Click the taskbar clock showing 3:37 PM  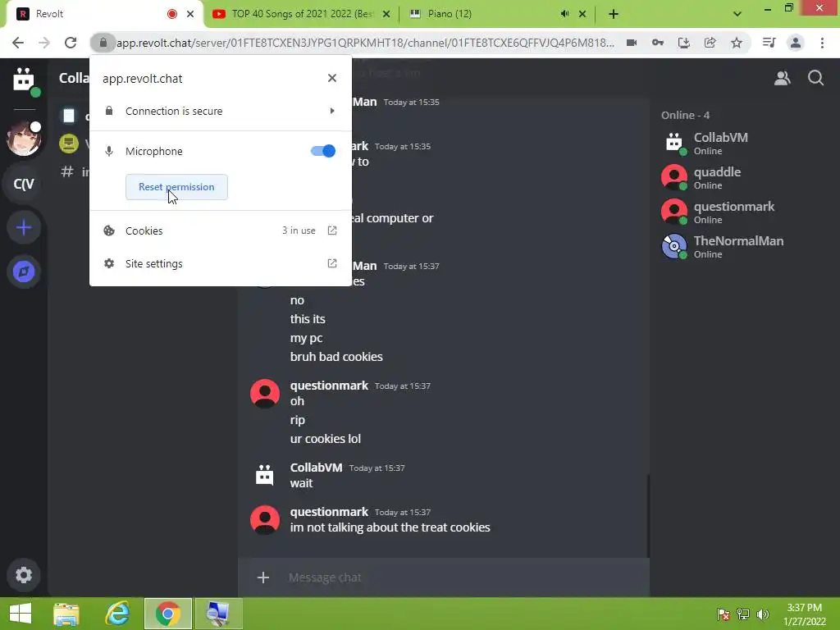(805, 614)
